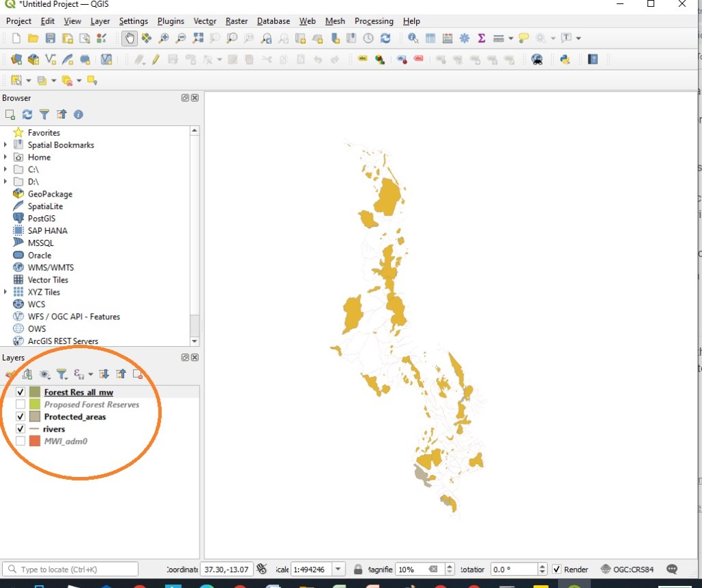Image resolution: width=702 pixels, height=588 pixels.
Task: Refresh the Browser panel
Action: pyautogui.click(x=27, y=114)
